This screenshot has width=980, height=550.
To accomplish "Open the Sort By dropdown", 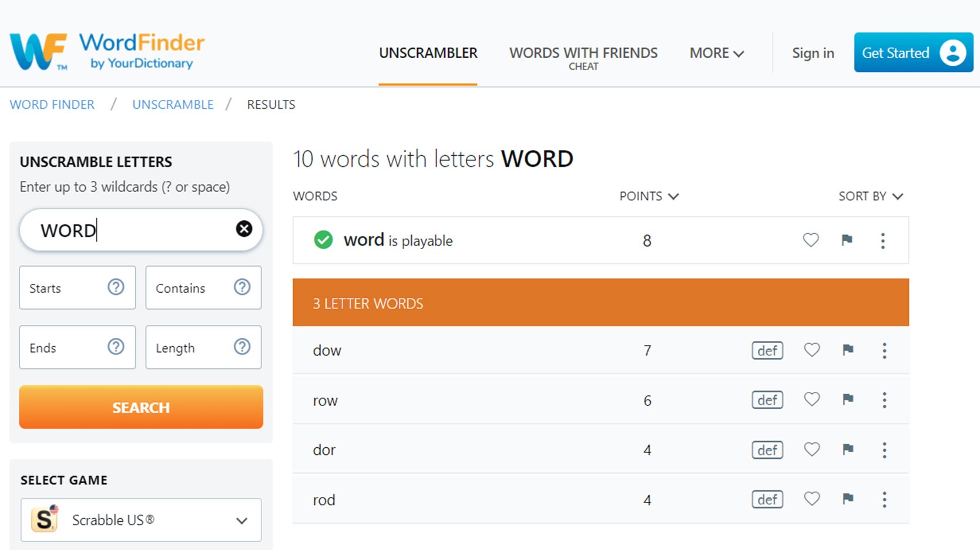I will pyautogui.click(x=871, y=196).
